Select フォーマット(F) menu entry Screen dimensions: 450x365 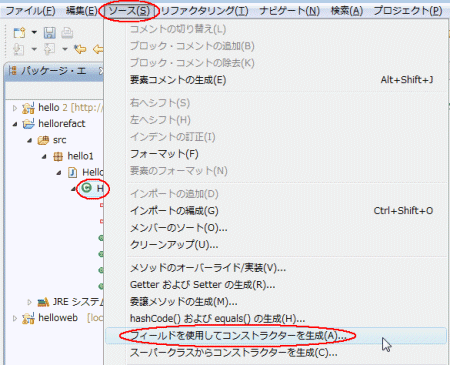pos(164,154)
